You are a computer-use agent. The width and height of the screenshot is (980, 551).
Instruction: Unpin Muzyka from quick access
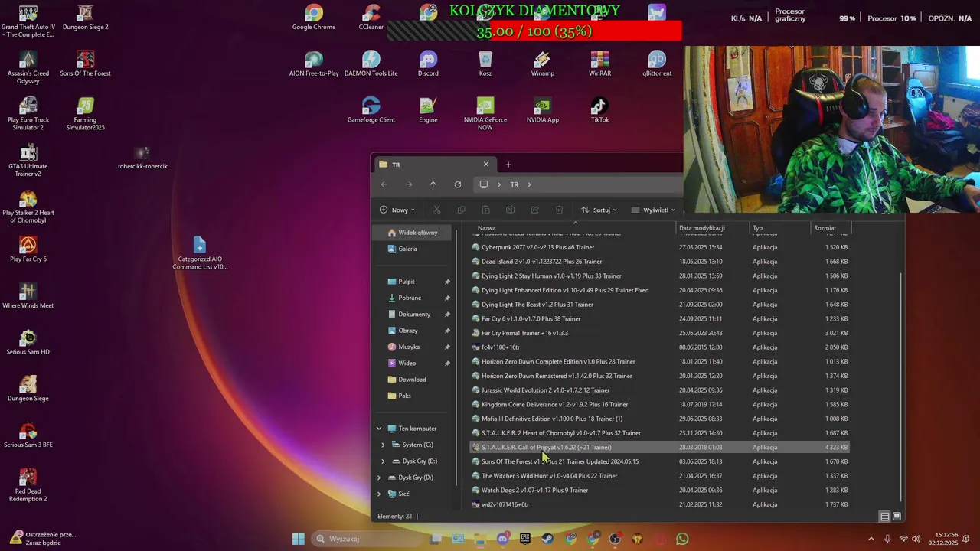(447, 347)
